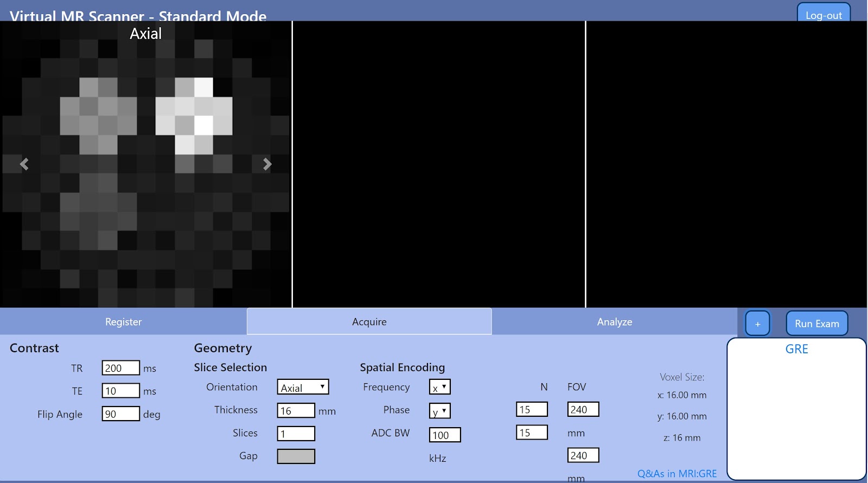Click the empty middle image viewport
The height and width of the screenshot is (483, 868).
click(439, 164)
